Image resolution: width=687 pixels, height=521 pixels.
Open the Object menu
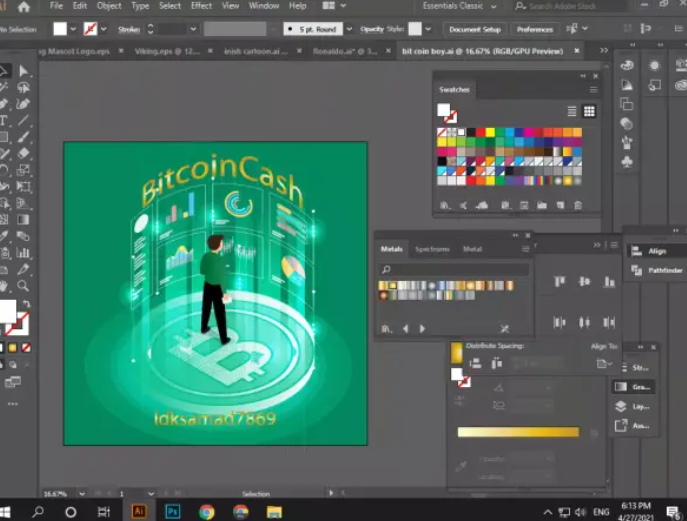109,6
